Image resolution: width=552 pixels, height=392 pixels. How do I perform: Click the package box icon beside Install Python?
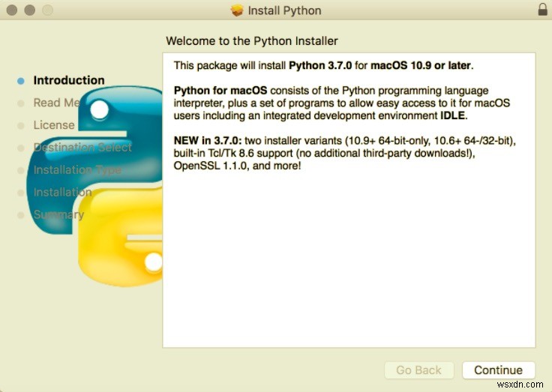point(237,10)
